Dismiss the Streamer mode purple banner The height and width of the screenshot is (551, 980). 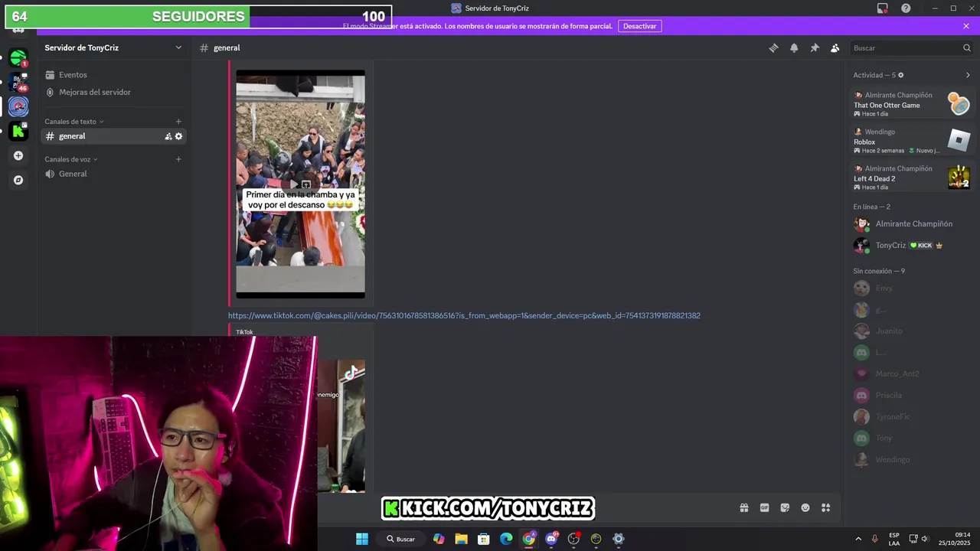[x=966, y=26]
